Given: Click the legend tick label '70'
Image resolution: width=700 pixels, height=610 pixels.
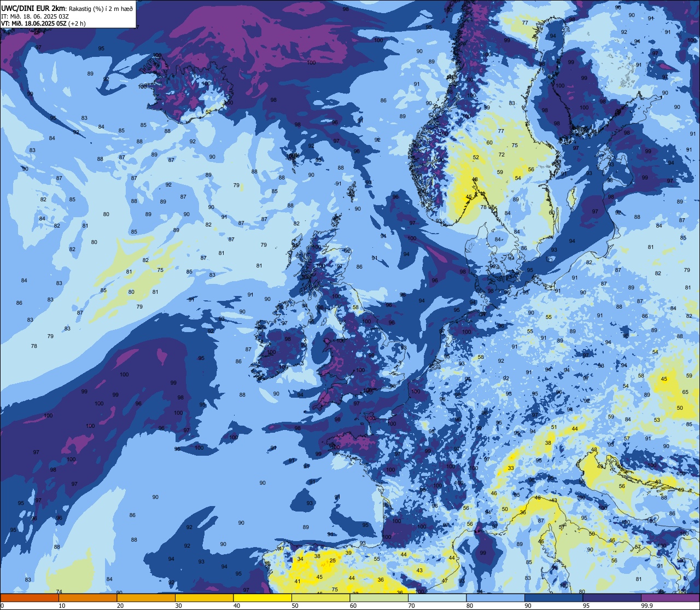Looking at the screenshot, I should tap(411, 606).
